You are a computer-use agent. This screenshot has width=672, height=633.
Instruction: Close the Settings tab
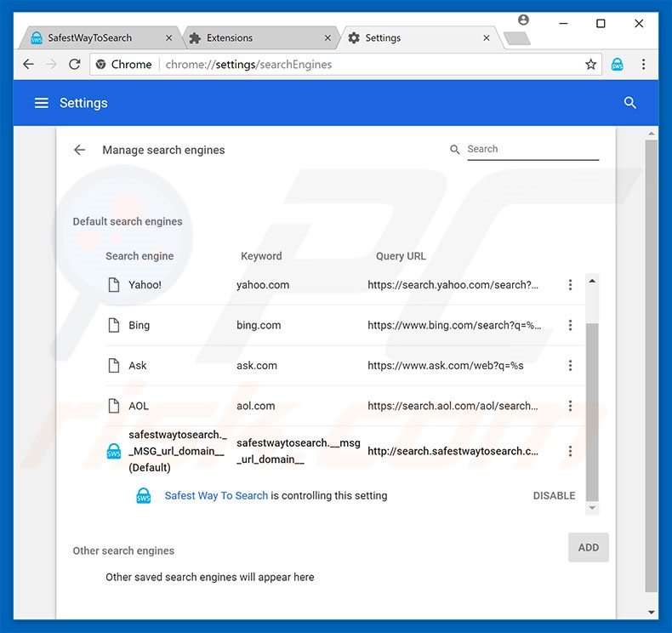(487, 38)
